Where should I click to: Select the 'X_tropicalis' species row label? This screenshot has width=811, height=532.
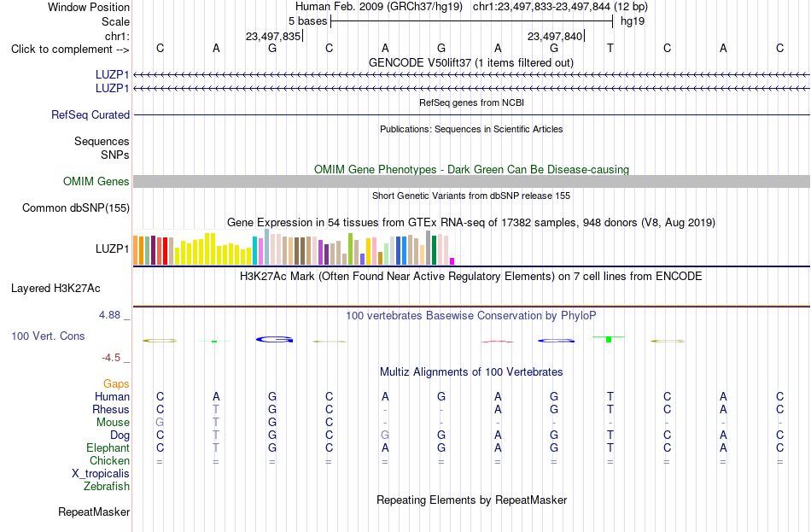click(101, 474)
